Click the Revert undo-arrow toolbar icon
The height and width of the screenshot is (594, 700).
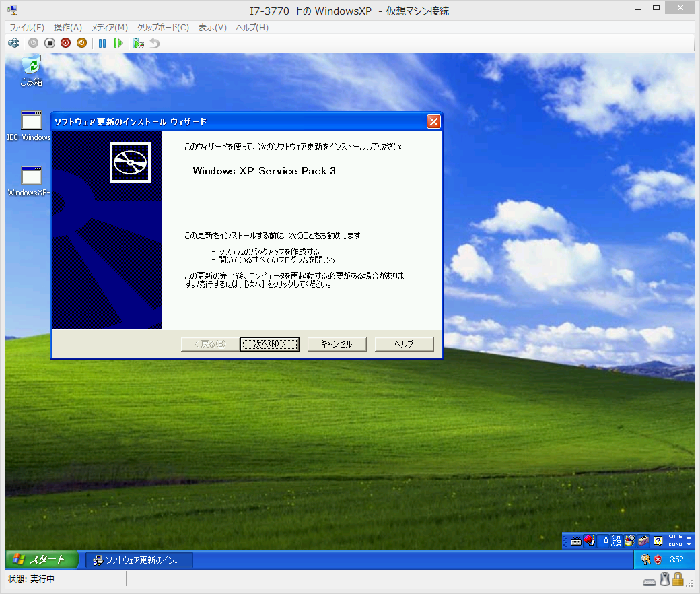coord(154,43)
